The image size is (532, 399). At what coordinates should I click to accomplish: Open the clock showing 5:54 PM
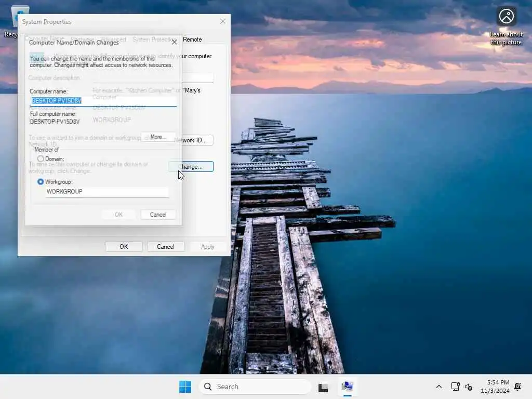click(495, 387)
